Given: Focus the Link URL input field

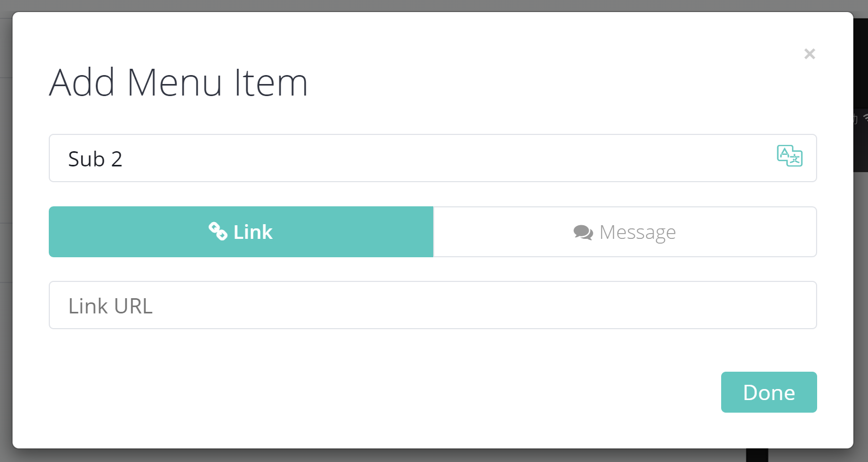Looking at the screenshot, I should [x=433, y=305].
